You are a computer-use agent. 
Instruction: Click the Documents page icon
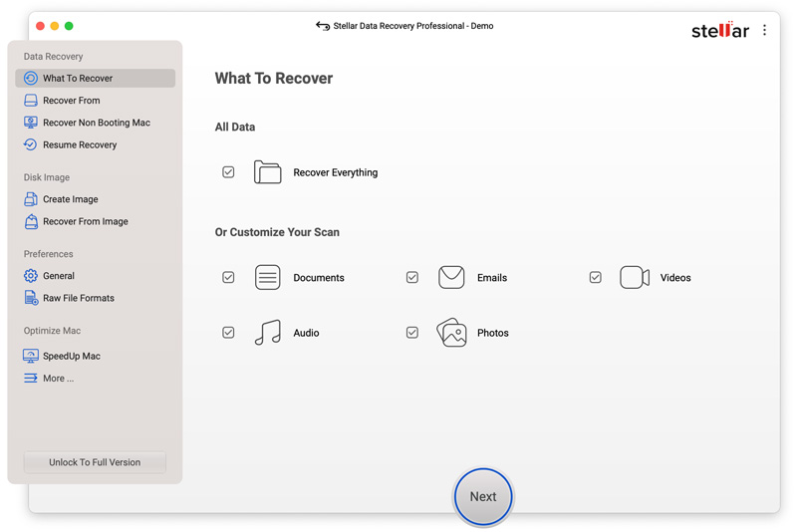267,277
